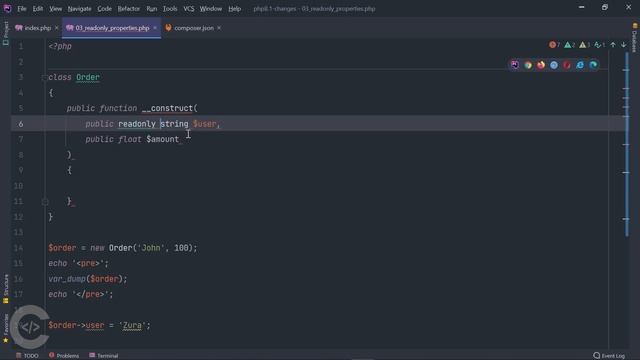Open the Structure tool window

(x=6, y=289)
